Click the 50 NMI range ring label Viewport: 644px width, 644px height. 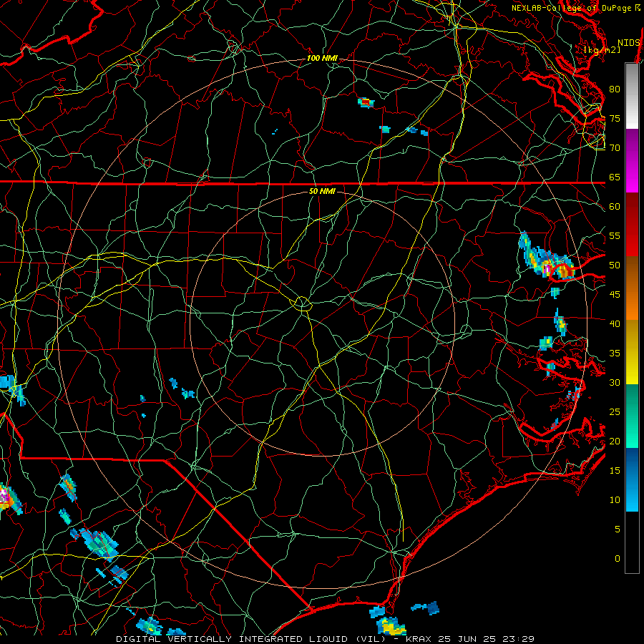pos(322,191)
